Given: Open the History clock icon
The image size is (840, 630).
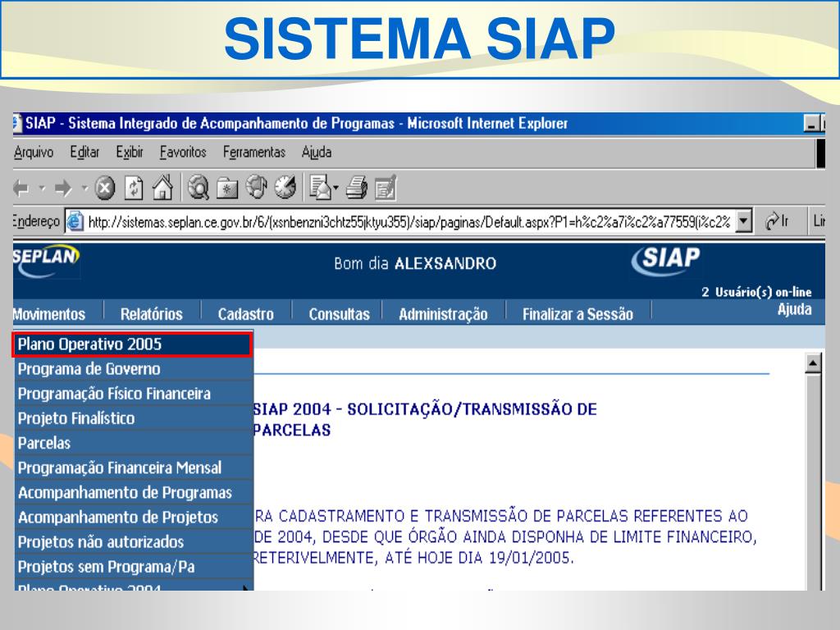Looking at the screenshot, I should [285, 188].
